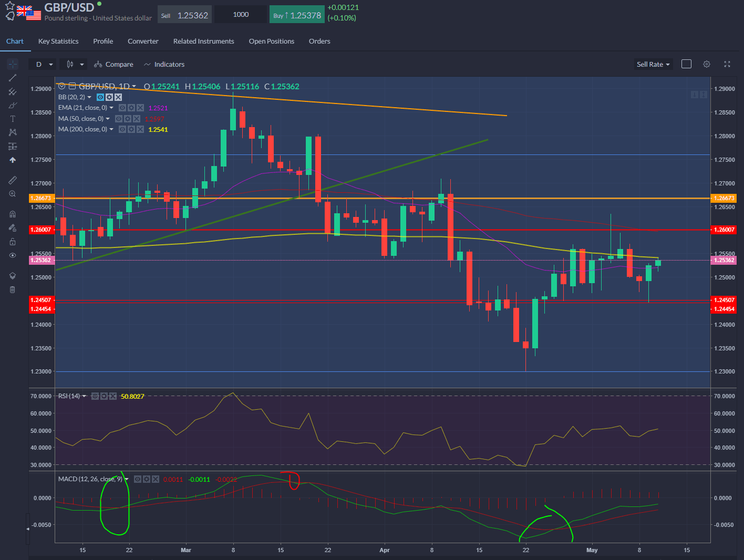Open MACD (12, 26, close, 9) settings gear
Viewport: 744px width, 560px height.
147,479
